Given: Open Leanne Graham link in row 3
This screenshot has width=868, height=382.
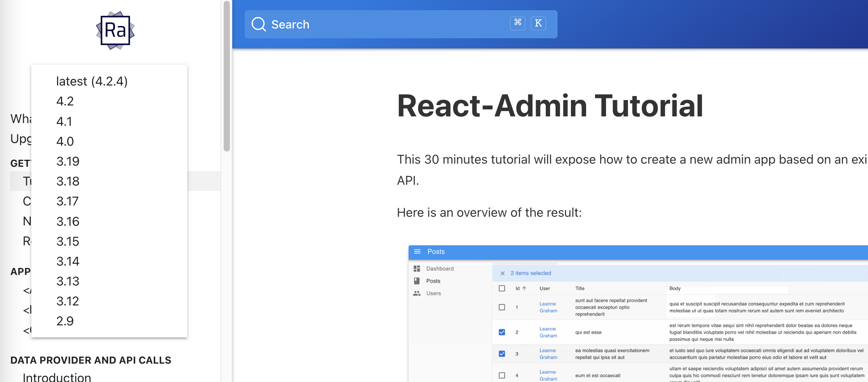Looking at the screenshot, I should pos(548,354).
